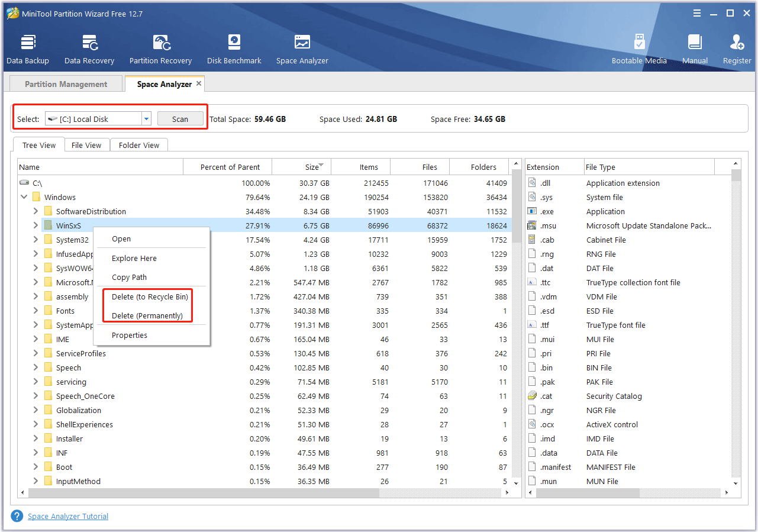Click the SoftwareDistribution folder icon

tap(48, 211)
